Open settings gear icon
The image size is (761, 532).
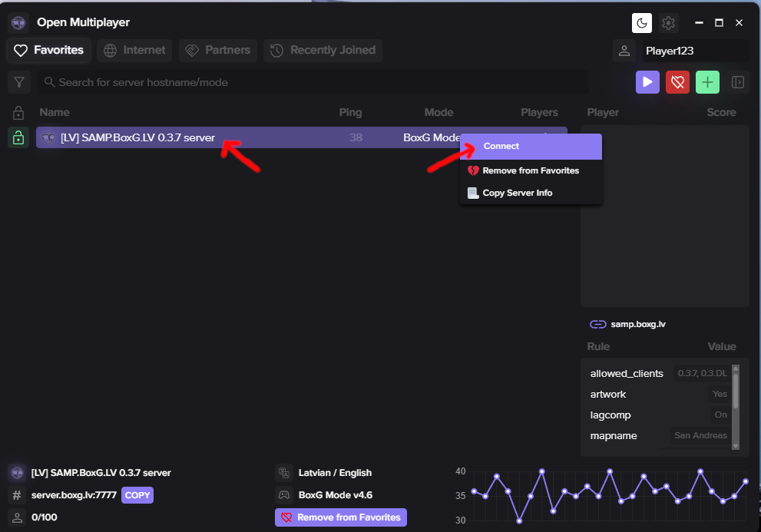[668, 23]
